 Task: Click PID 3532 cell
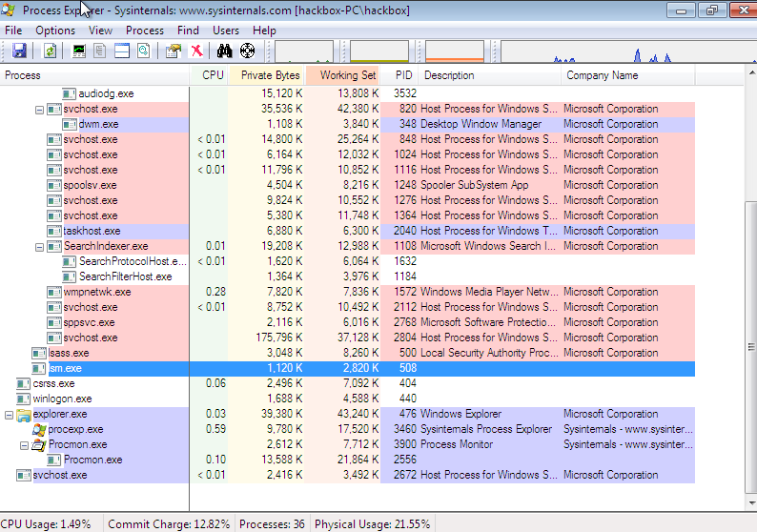pos(405,93)
